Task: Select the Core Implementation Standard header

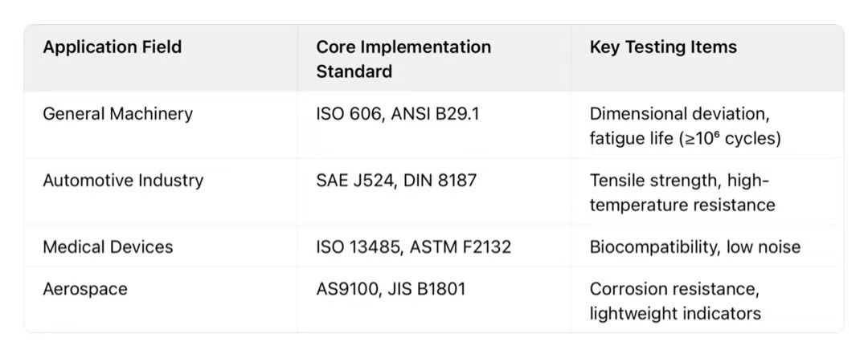Action: [403, 59]
